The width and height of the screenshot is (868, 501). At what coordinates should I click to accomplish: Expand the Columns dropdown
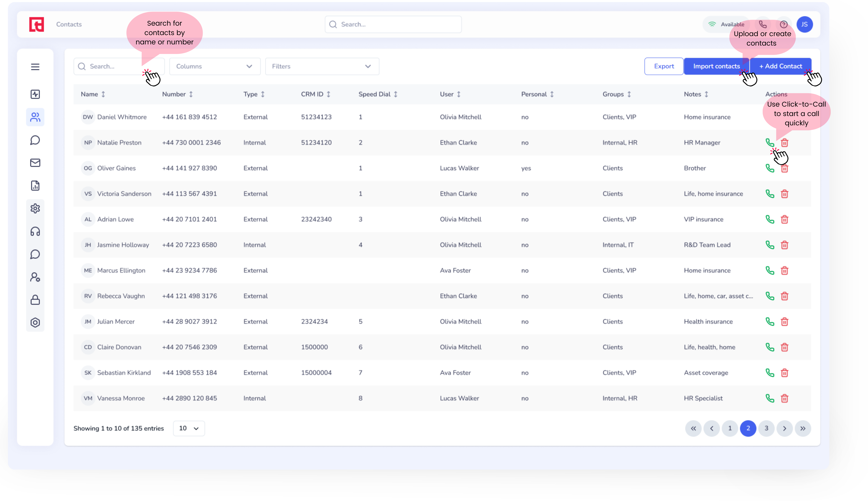click(215, 66)
